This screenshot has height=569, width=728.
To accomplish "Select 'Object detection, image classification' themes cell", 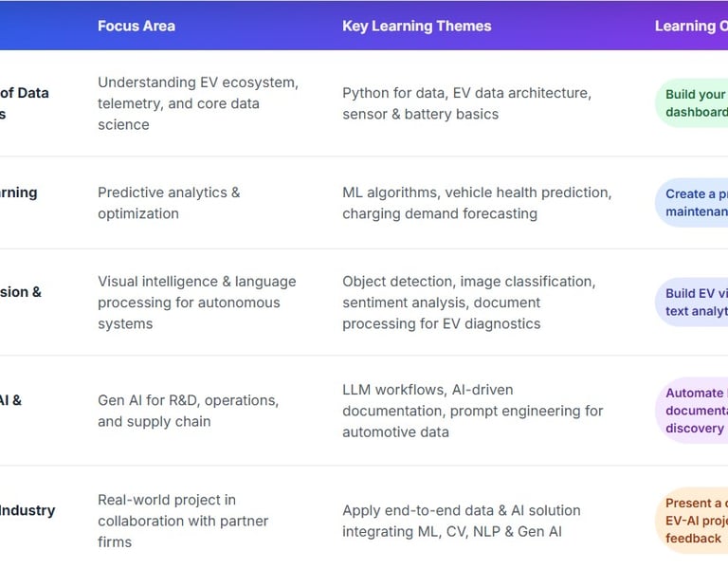I will [x=469, y=303].
